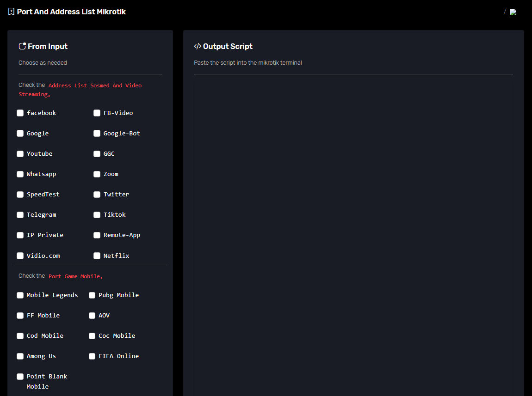Tick the Point Blank Mobile checkbox
Viewport: 532px width, 396px height.
20,376
